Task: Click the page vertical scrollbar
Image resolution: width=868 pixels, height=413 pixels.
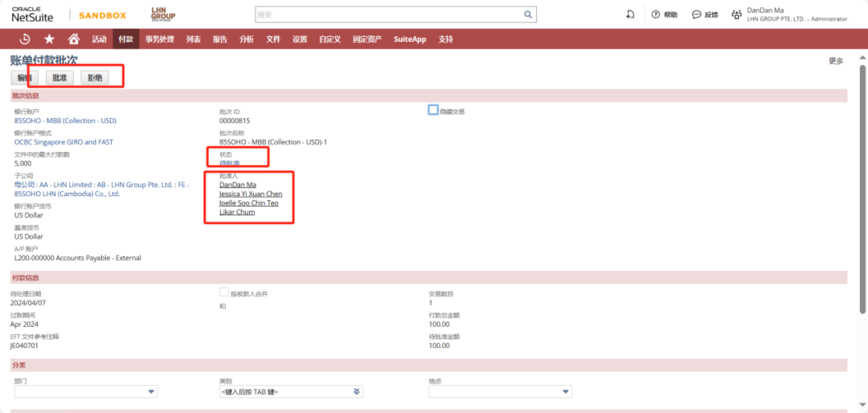Action: (x=863, y=188)
